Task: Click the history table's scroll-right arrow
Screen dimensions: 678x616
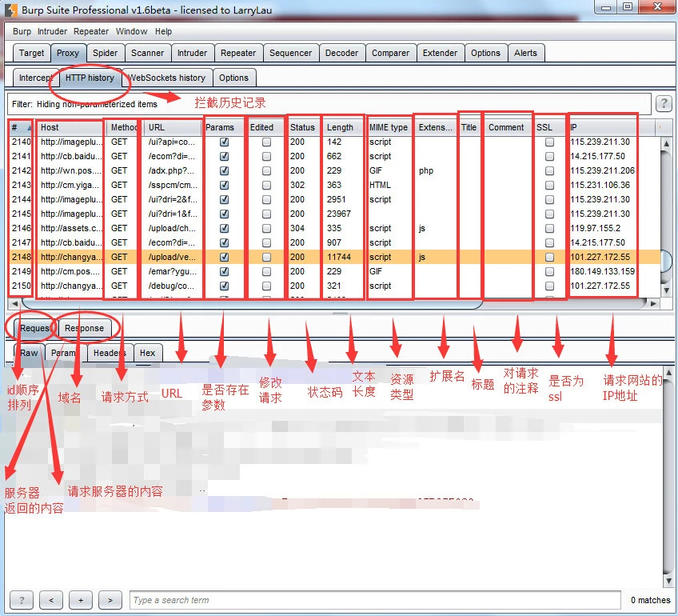Action: [x=653, y=303]
